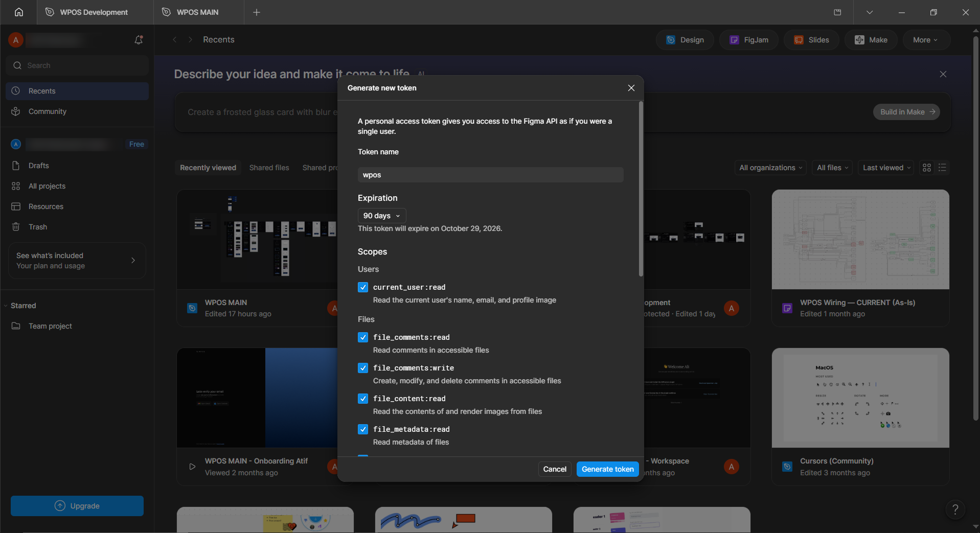980x533 pixels.
Task: Open the tab list chevron in title bar
Action: coord(869,12)
